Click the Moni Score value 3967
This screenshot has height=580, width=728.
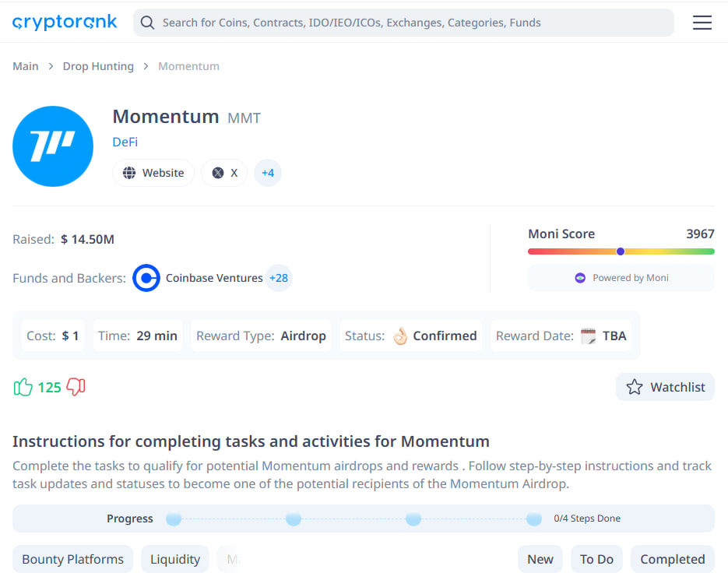pyautogui.click(x=700, y=234)
